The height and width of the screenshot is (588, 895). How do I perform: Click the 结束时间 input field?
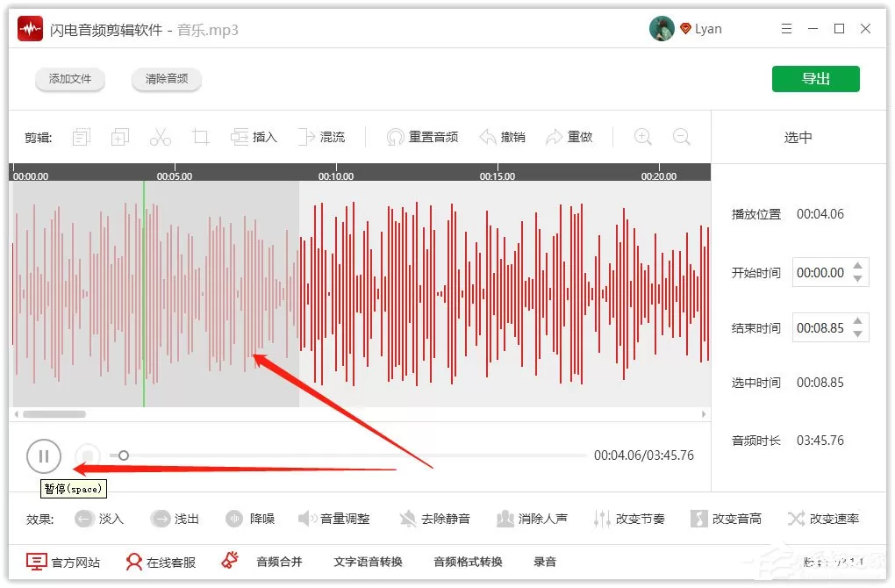830,327
